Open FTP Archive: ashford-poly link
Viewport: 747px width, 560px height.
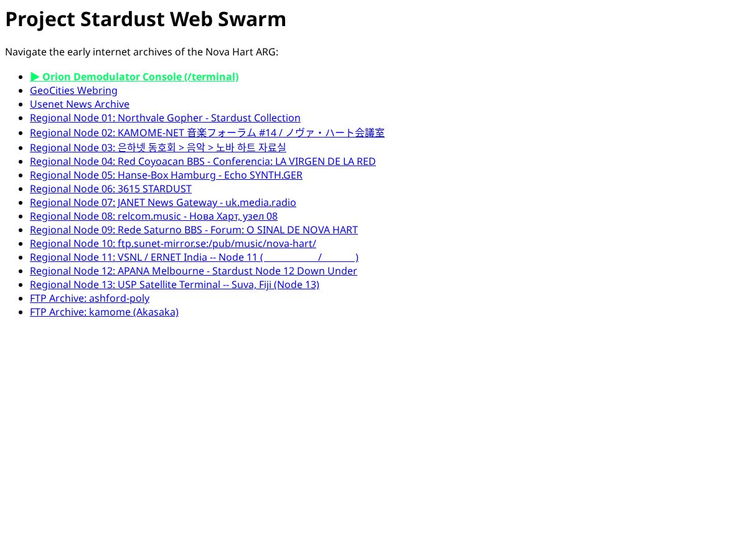tap(90, 298)
